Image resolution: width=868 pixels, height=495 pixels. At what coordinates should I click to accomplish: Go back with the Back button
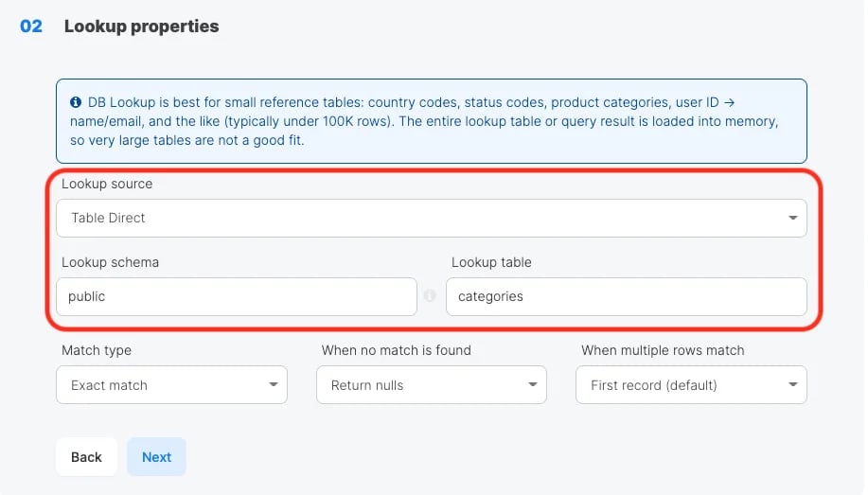pos(86,457)
